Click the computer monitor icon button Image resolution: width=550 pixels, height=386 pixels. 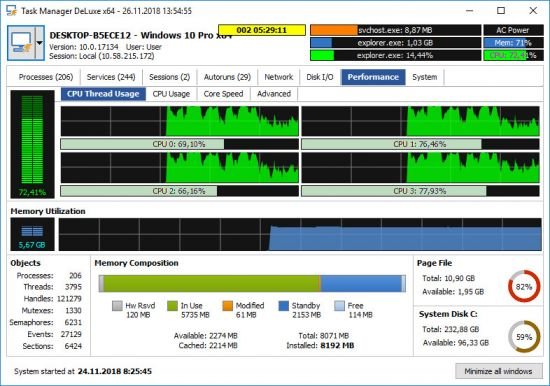pyautogui.click(x=21, y=43)
